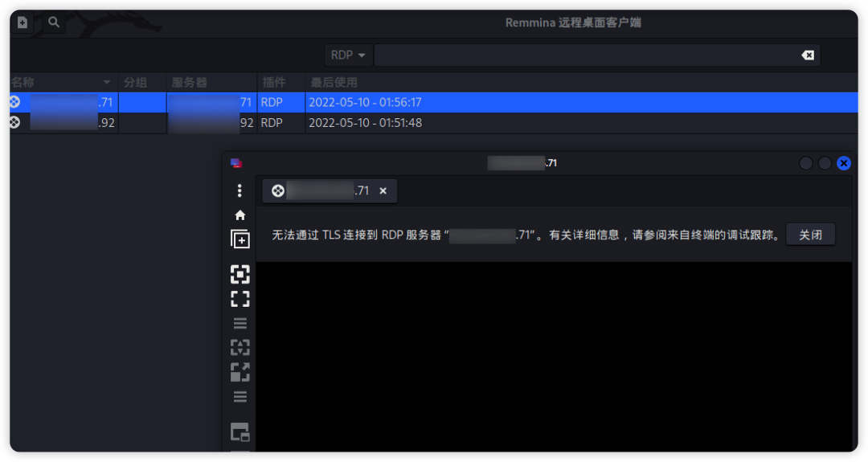
Task: Toggle scaled mode icon
Action: pos(240,372)
